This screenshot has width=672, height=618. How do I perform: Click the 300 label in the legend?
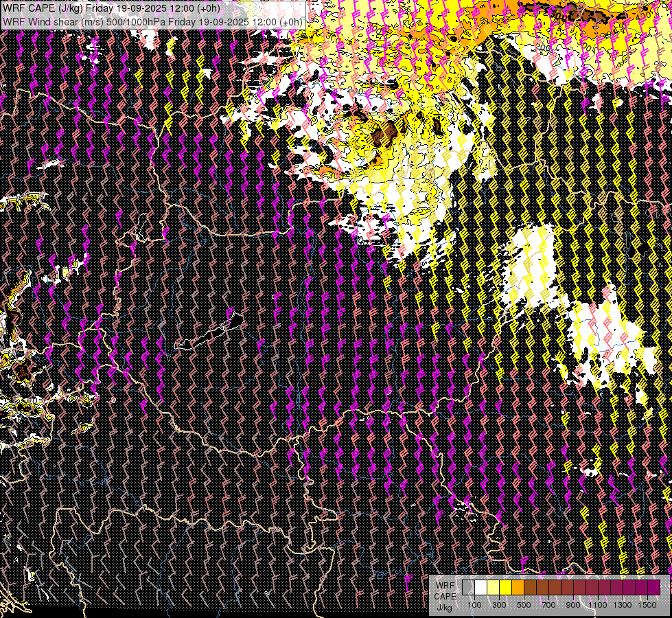coord(499,605)
